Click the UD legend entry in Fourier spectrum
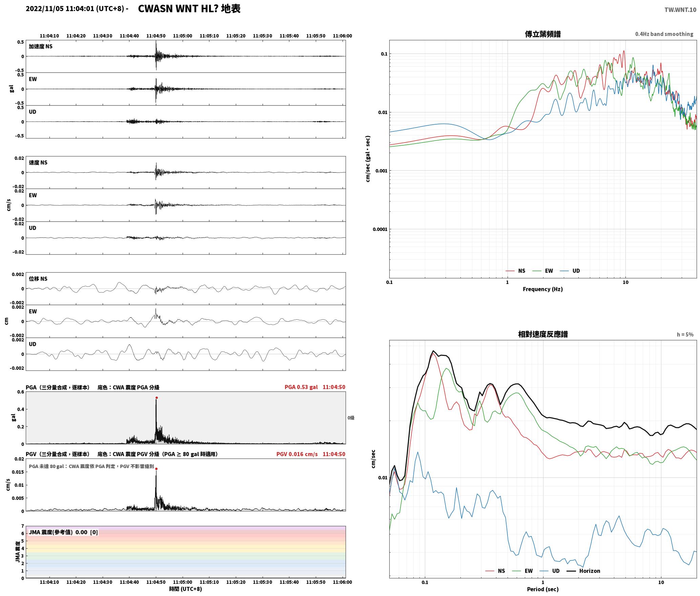700x596 pixels. tap(570, 271)
